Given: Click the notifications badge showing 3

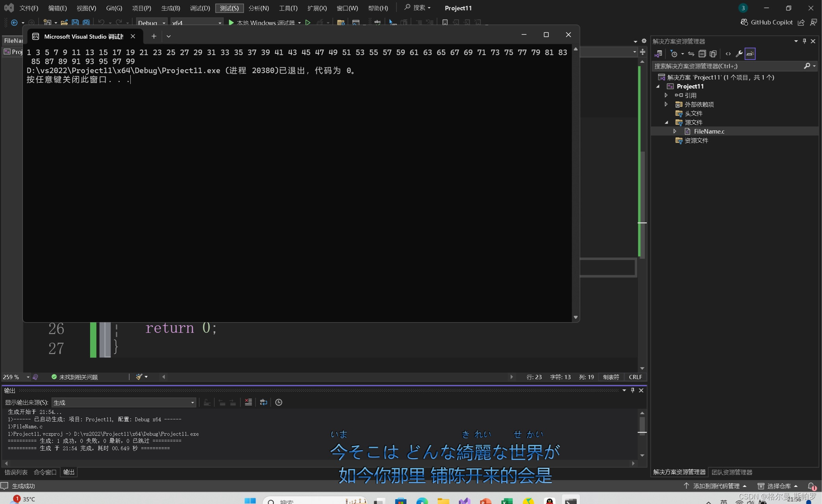Looking at the screenshot, I should [743, 8].
